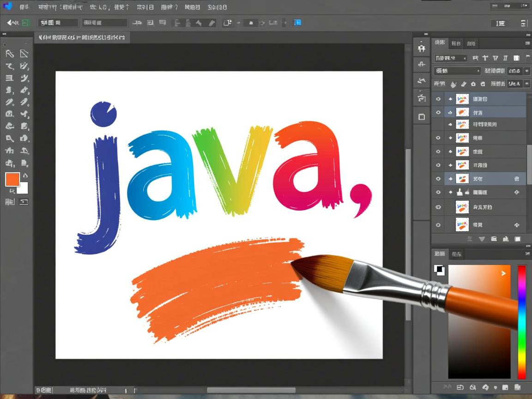Select the Lasso tool in the left toolbar
The image size is (532, 399).
pyautogui.click(x=10, y=66)
